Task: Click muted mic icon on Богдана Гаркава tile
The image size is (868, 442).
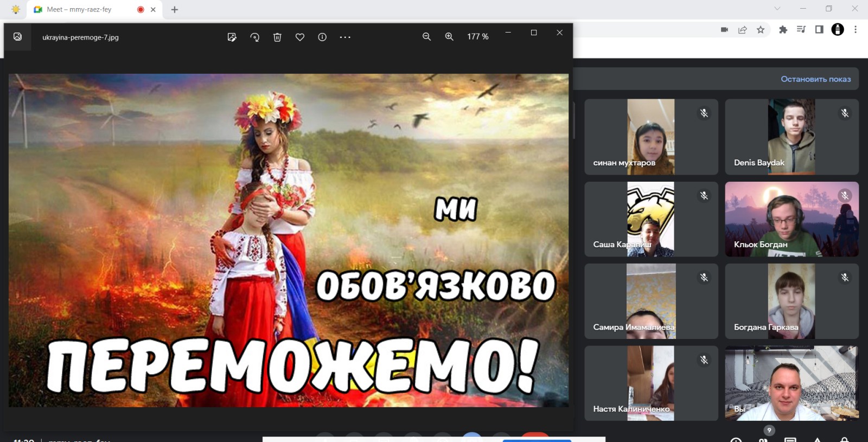Action: [844, 277]
